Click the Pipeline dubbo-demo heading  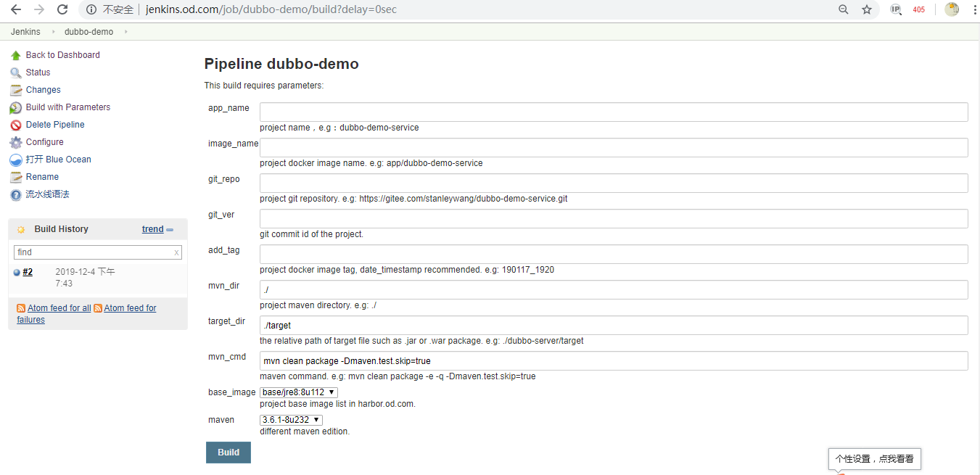pos(281,64)
